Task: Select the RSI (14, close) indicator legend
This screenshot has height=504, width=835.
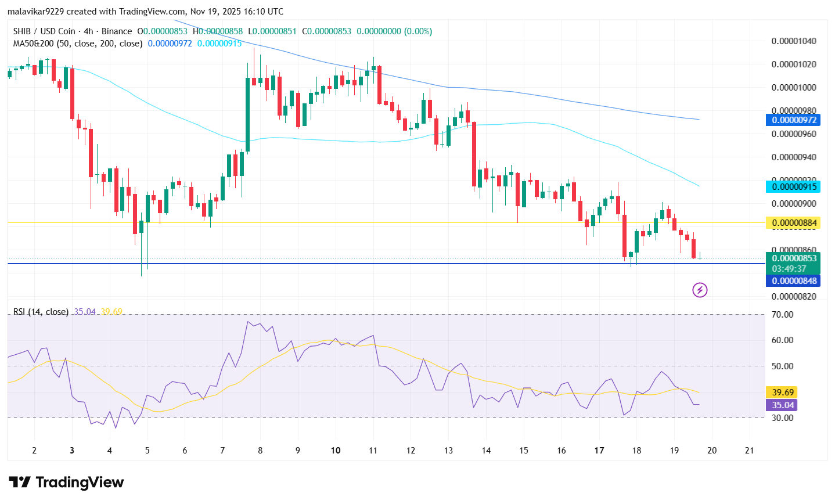Action: pos(41,312)
